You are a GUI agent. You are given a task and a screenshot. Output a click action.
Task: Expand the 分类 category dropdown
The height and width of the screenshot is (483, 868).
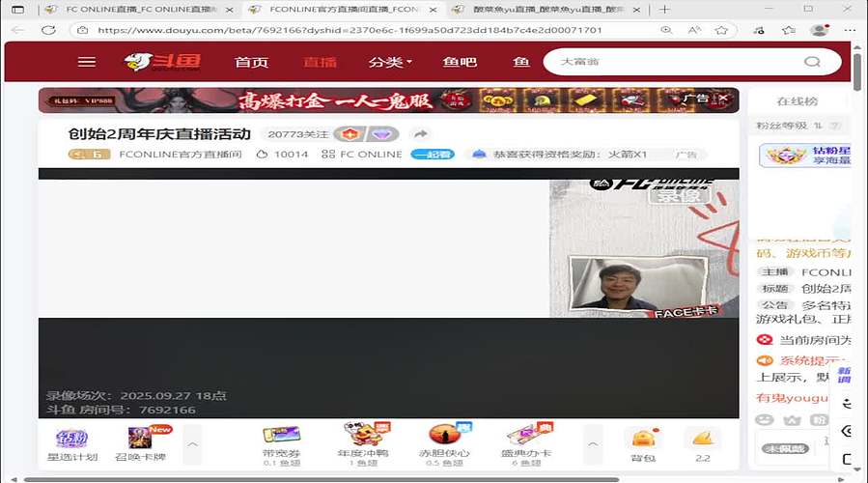[x=390, y=62]
